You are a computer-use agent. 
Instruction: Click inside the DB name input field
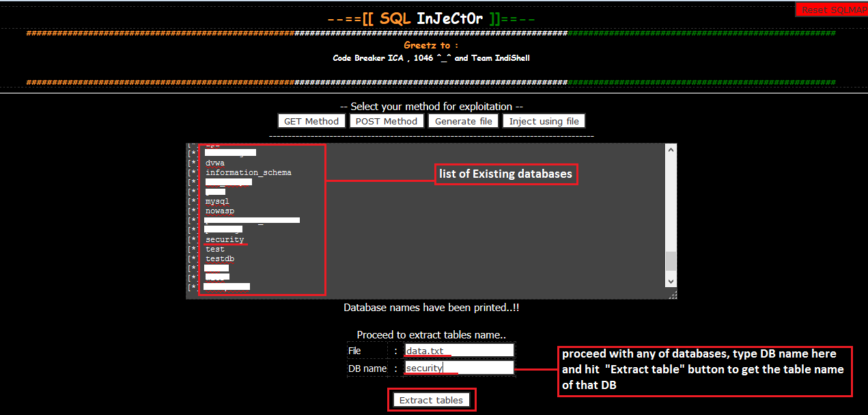pos(458,367)
